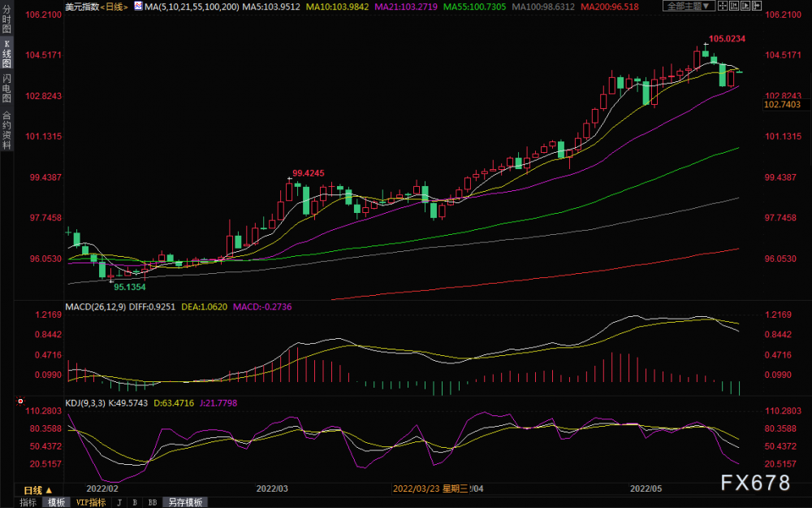Viewport: 812px width, 508px height.
Task: Select the 指标 bottom tab
Action: (28, 502)
